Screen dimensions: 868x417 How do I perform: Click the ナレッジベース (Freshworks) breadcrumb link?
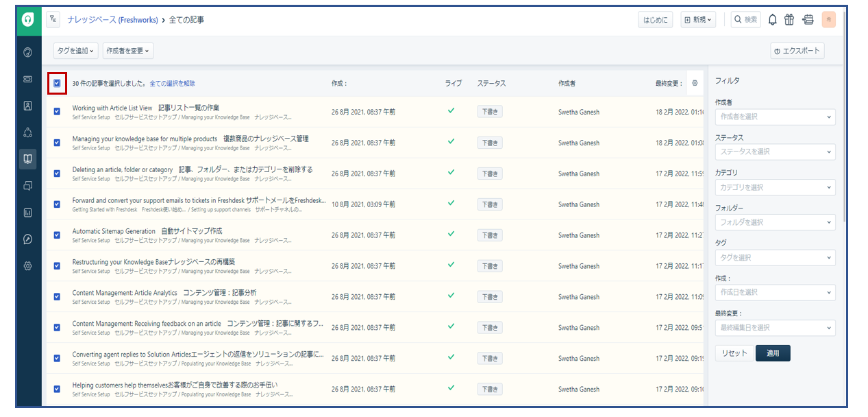tap(112, 20)
